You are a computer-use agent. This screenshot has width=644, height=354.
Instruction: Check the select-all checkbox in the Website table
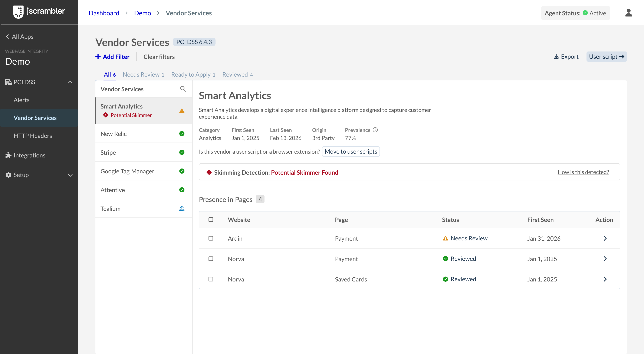coord(211,219)
